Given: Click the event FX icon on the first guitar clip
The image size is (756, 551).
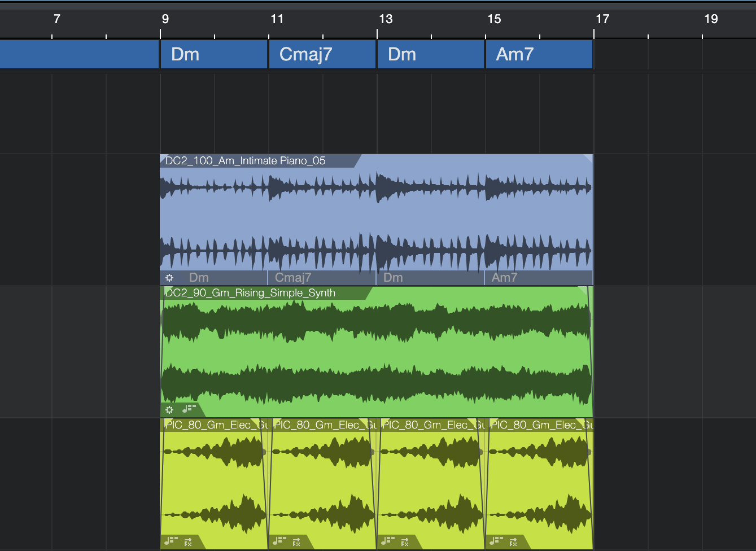Looking at the screenshot, I should pyautogui.click(x=188, y=542).
